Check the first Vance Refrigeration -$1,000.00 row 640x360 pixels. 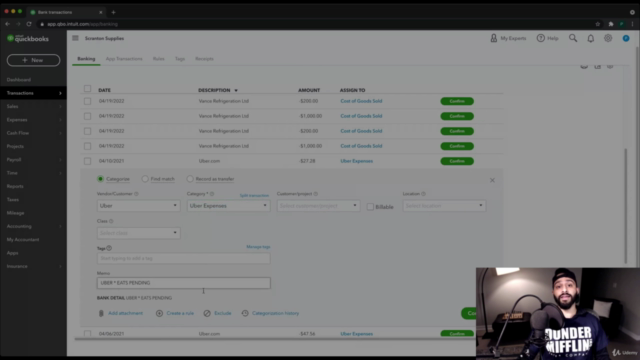pos(87,116)
